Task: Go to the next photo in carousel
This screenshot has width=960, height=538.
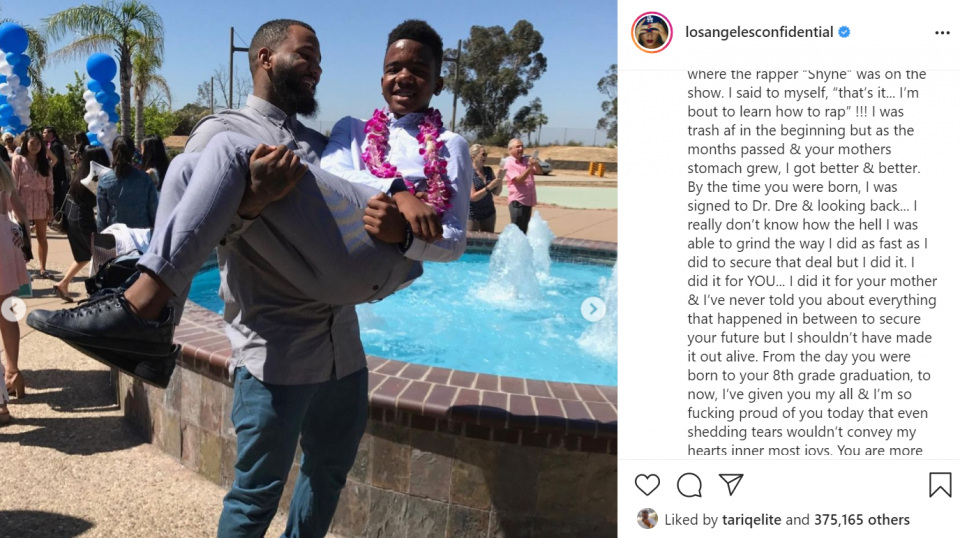Action: point(593,309)
